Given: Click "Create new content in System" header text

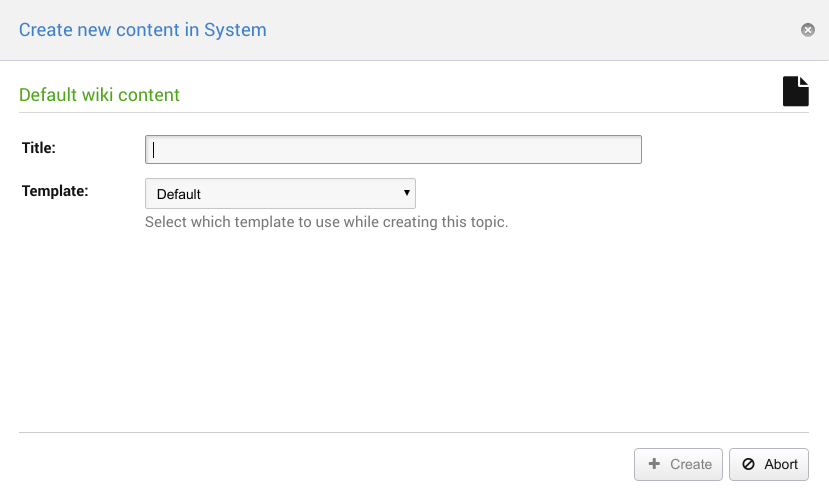Looking at the screenshot, I should pyautogui.click(x=142, y=29).
